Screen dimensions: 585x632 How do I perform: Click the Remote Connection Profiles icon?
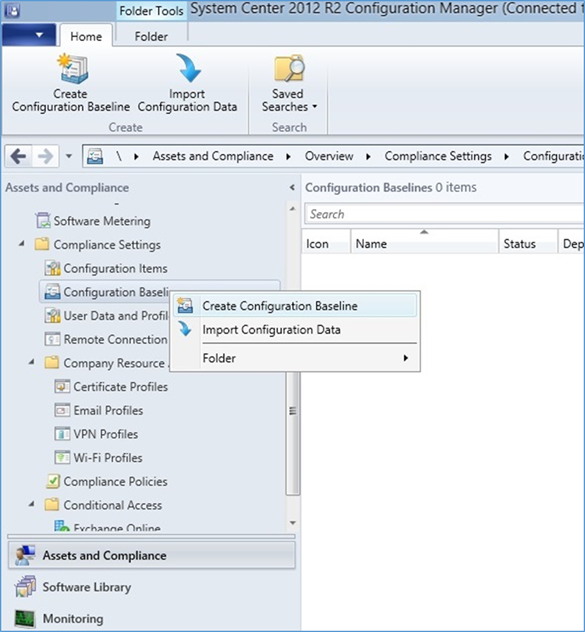coord(53,339)
